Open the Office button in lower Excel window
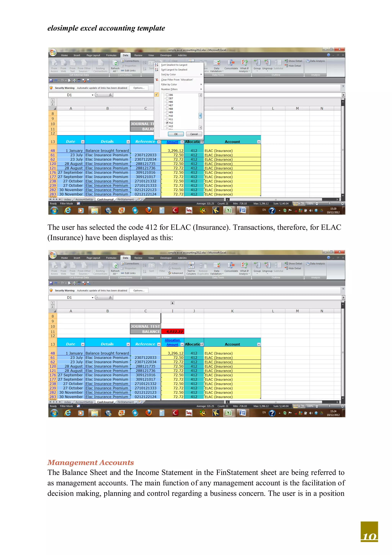392x555 pixels. 53,255
